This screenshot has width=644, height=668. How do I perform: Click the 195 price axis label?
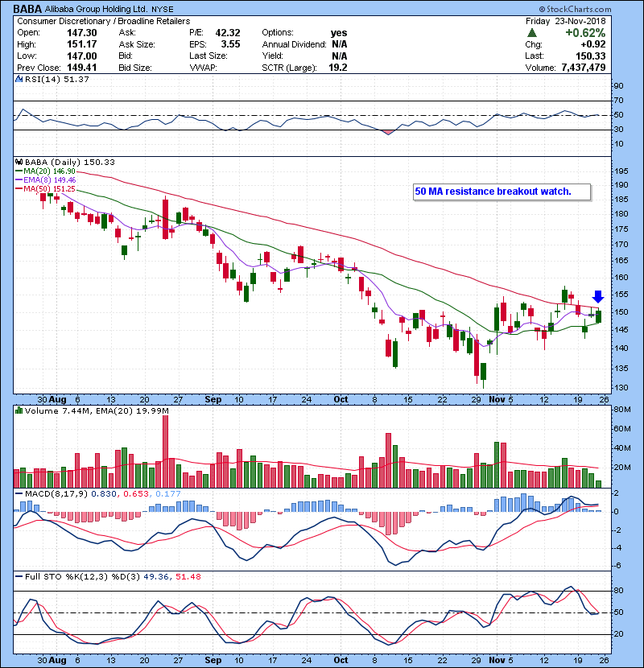point(621,171)
